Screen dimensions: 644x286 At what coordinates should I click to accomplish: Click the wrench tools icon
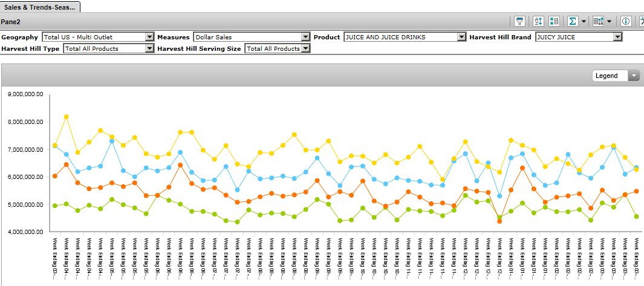[641, 21]
